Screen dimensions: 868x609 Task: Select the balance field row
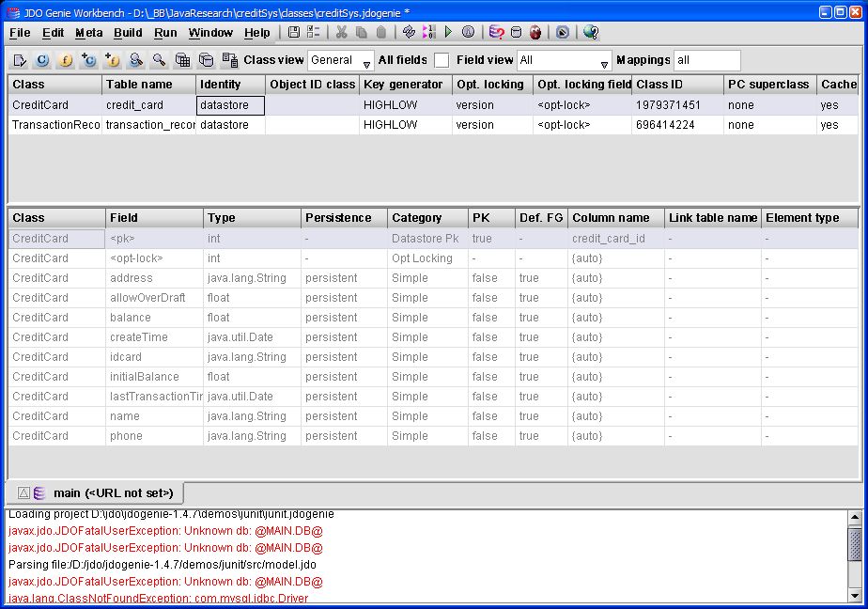[432, 318]
